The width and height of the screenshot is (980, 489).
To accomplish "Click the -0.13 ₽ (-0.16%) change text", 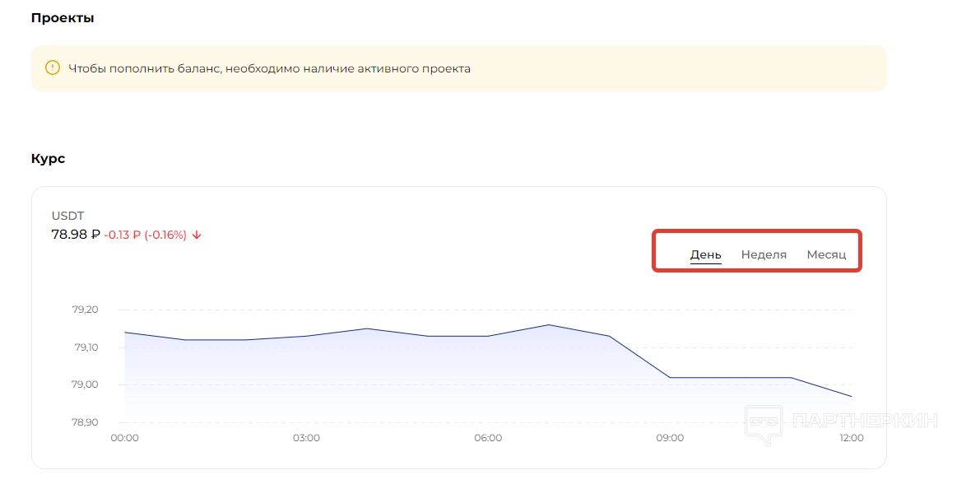I will point(146,235).
